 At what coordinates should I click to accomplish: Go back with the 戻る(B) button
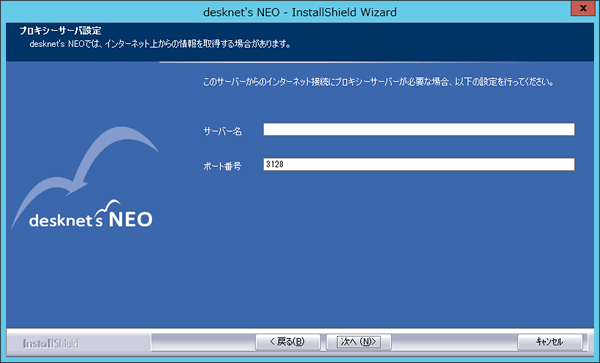click(288, 342)
